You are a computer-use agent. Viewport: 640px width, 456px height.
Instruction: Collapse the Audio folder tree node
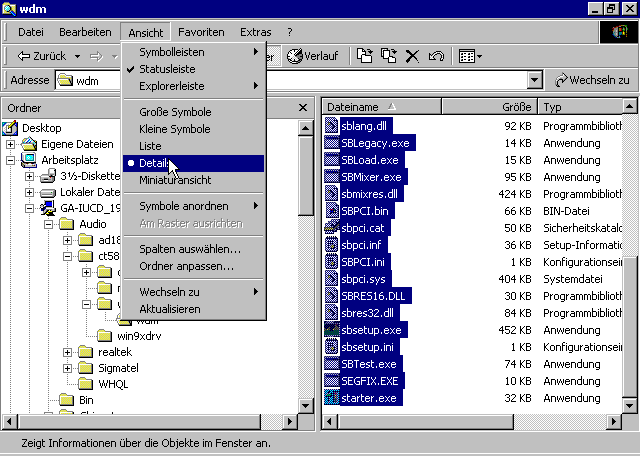49,224
